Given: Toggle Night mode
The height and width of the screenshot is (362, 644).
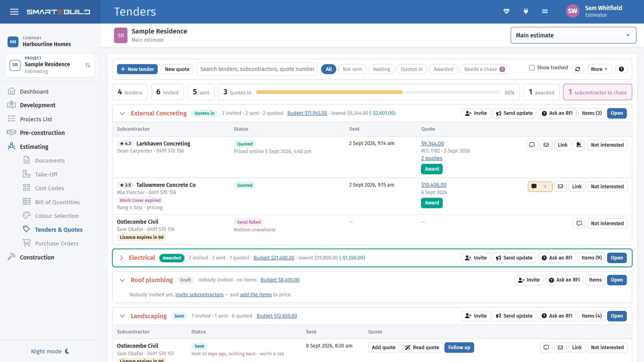Looking at the screenshot, I should click(x=50, y=351).
